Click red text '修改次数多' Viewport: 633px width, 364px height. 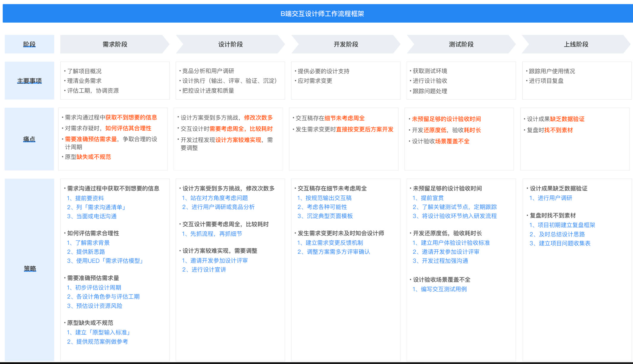coord(258,117)
